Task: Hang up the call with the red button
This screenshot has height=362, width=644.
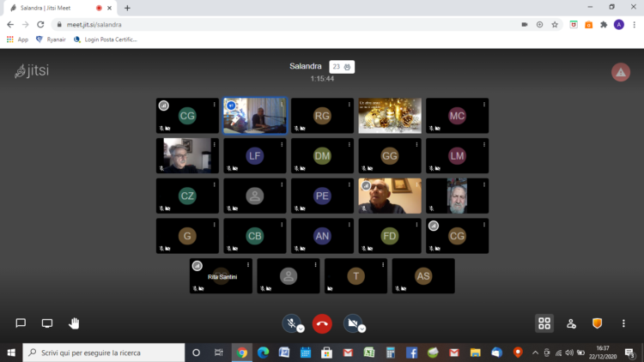Action: [322, 324]
